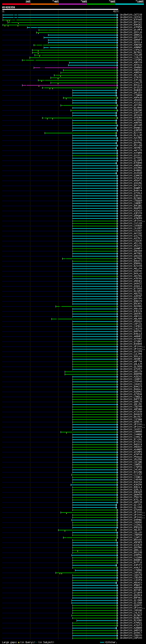Select the UniRef100_C7QW49 label
Viewport: 146px width, 644px height.
coord(131,95)
